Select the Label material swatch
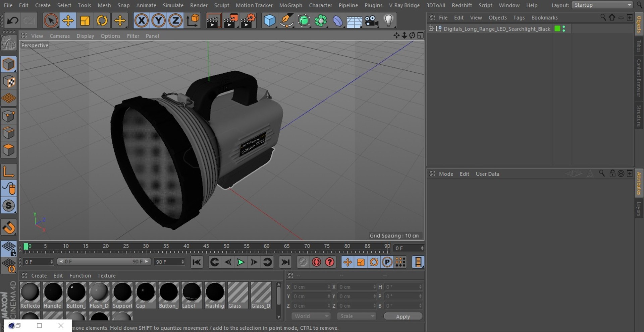 192,295
